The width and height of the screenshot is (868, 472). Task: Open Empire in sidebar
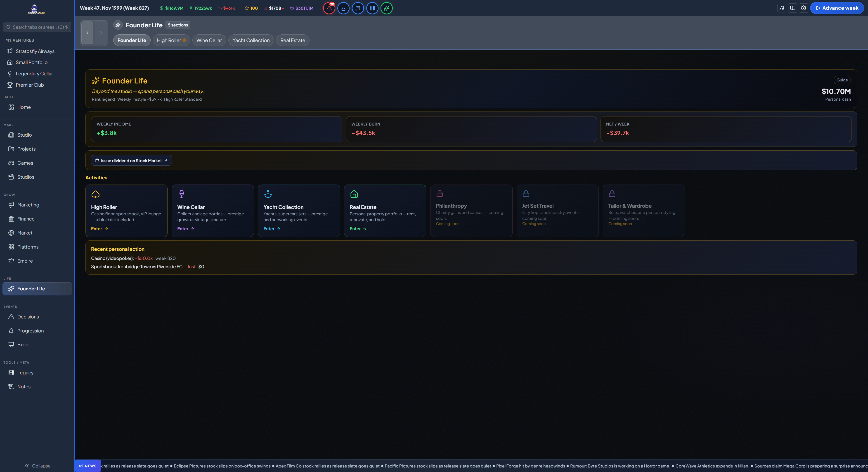click(37, 261)
